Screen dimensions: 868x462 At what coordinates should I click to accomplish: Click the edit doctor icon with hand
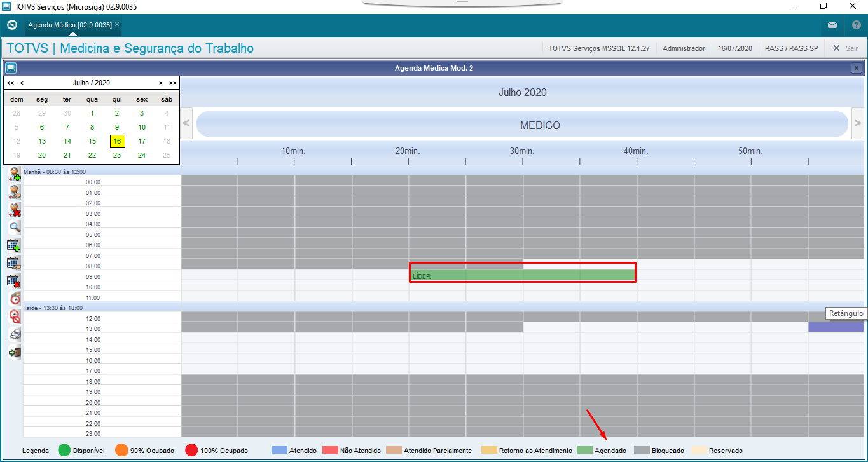click(15, 192)
